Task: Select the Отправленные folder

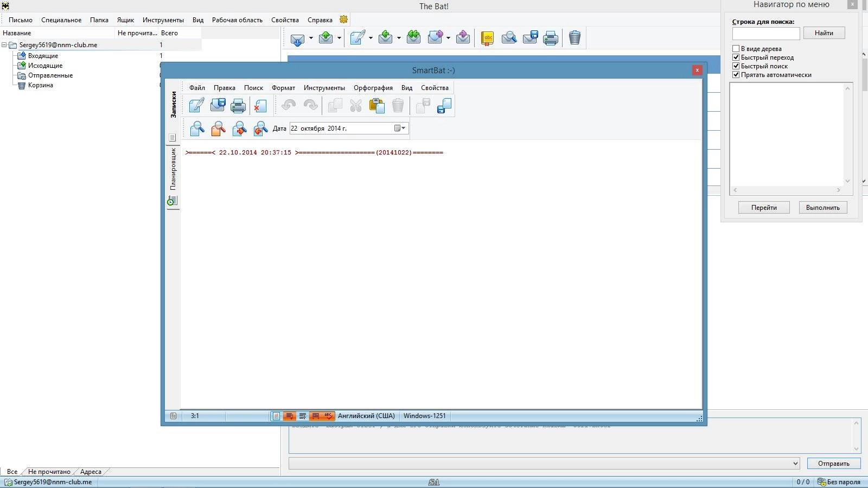Action: click(50, 75)
